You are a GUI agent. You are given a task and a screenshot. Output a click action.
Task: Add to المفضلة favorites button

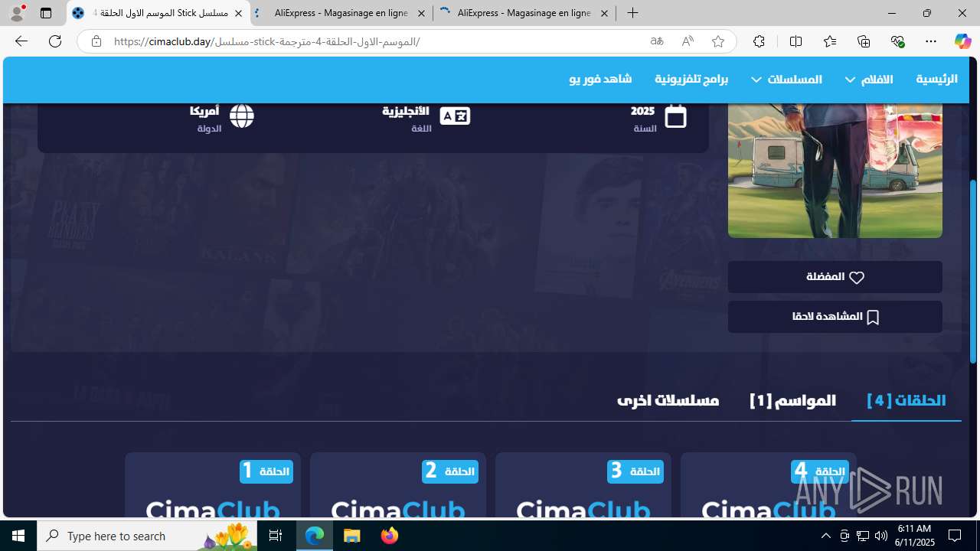(x=835, y=277)
